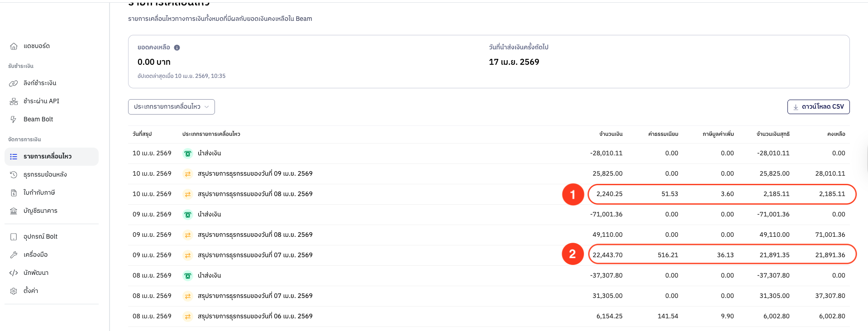Click the วันที่สรุป column header
Viewport: 868px width, 331px height.
point(142,134)
